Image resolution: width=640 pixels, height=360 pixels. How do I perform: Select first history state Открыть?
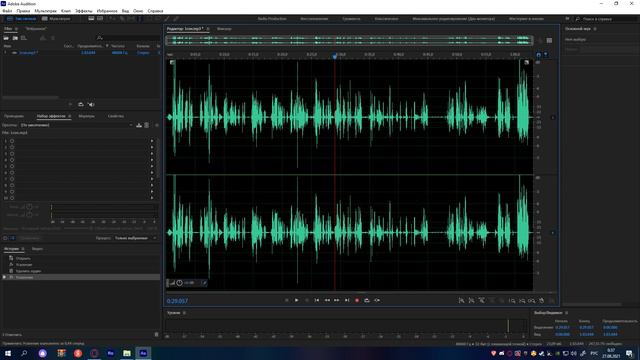click(x=82, y=258)
